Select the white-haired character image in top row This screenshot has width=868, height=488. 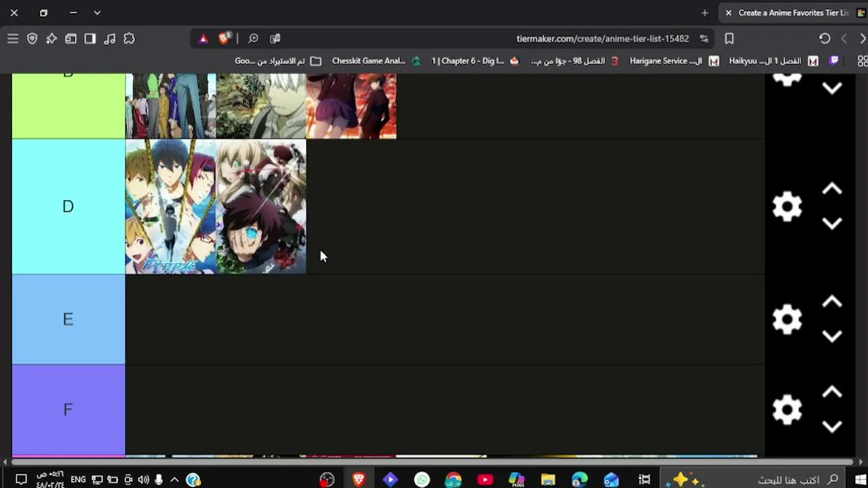[261, 106]
